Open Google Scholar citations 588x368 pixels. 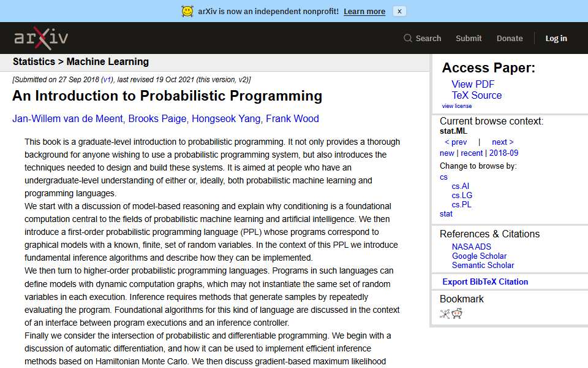[x=479, y=256]
